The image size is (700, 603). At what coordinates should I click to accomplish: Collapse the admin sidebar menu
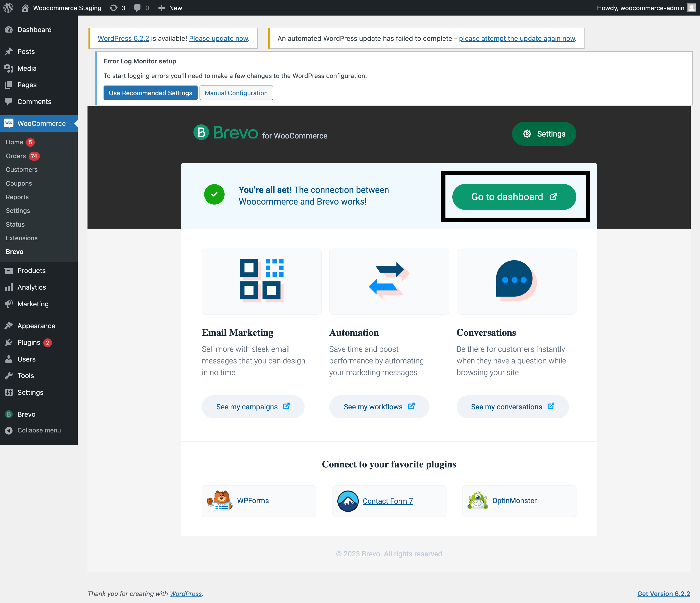(x=34, y=430)
